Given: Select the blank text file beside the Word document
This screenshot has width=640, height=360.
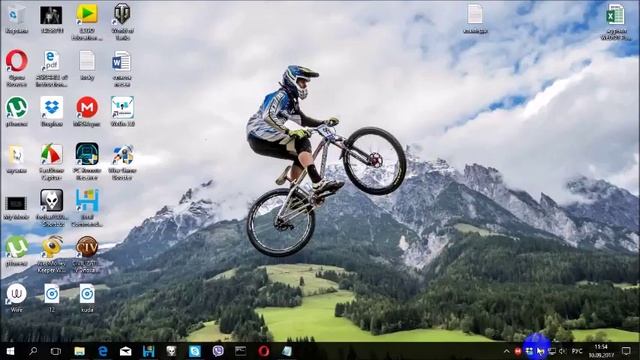Looking at the screenshot, I should pyautogui.click(x=87, y=61).
